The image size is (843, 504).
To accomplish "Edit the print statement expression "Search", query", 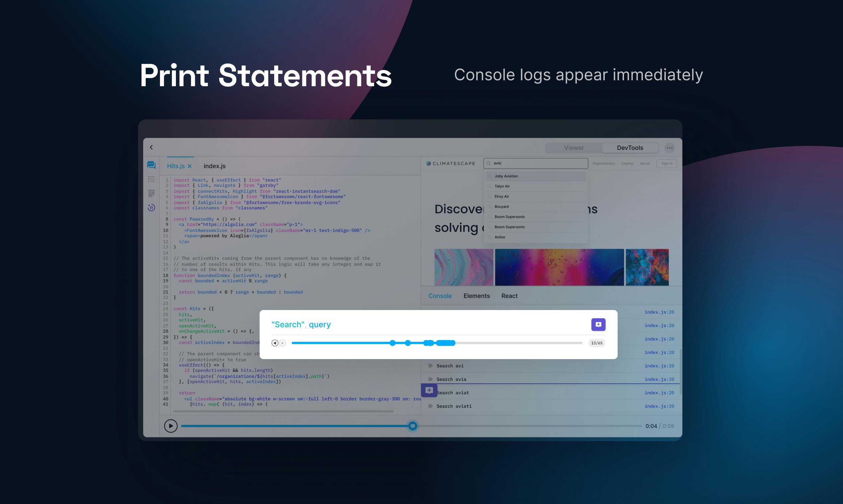I will pyautogui.click(x=301, y=325).
